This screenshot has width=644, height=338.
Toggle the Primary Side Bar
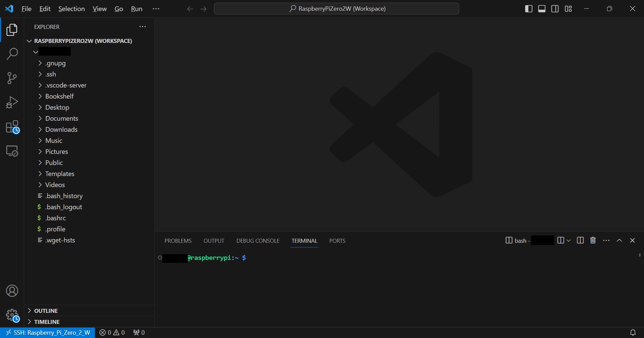pos(529,9)
